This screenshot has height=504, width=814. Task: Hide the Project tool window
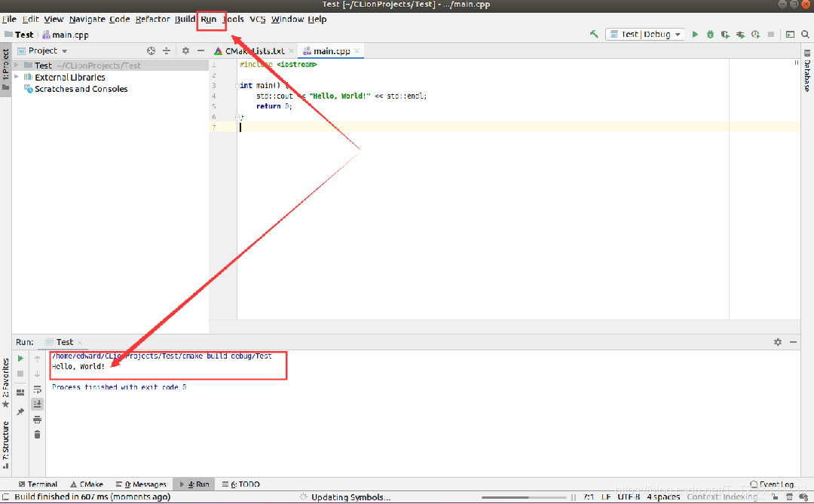coord(201,51)
